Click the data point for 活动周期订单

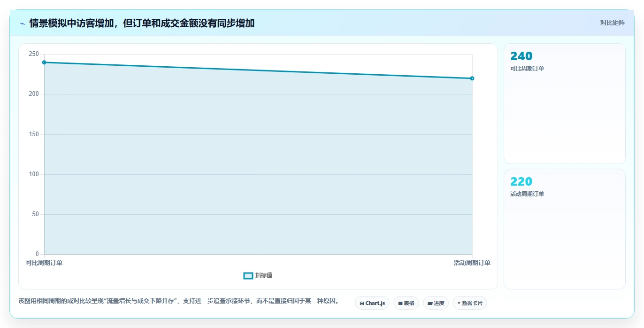click(x=472, y=78)
